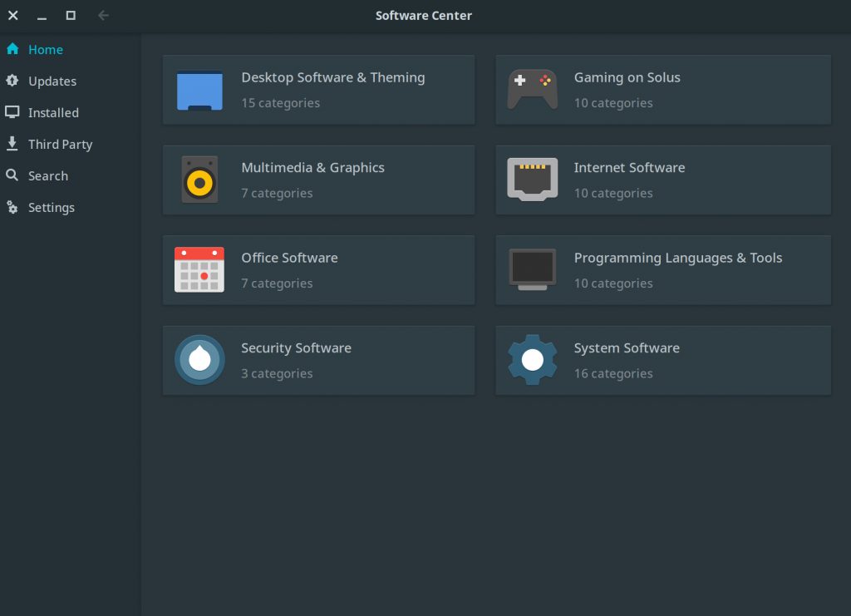The height and width of the screenshot is (616, 851).
Task: Click the ethernet port icon for Internet Software
Action: click(x=533, y=180)
